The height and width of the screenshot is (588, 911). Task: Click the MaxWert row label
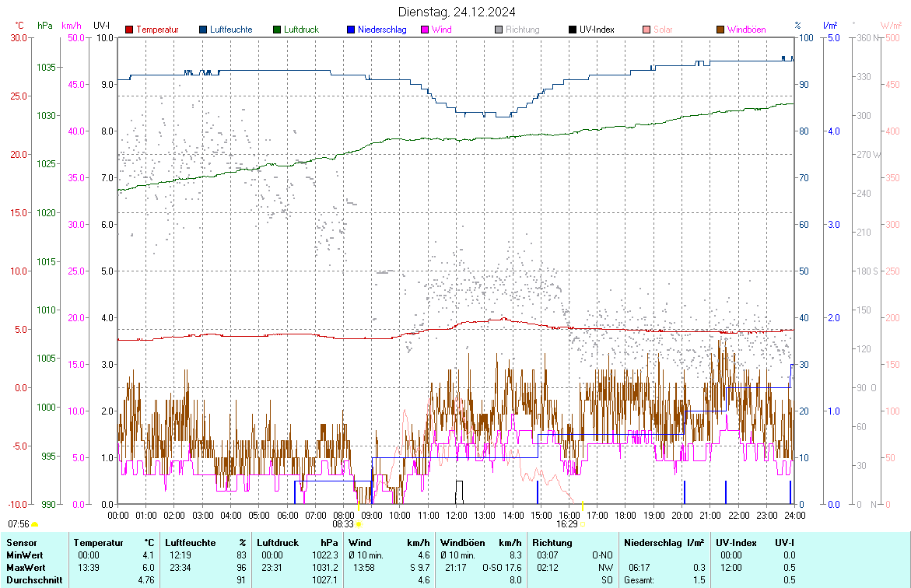pyautogui.click(x=25, y=567)
